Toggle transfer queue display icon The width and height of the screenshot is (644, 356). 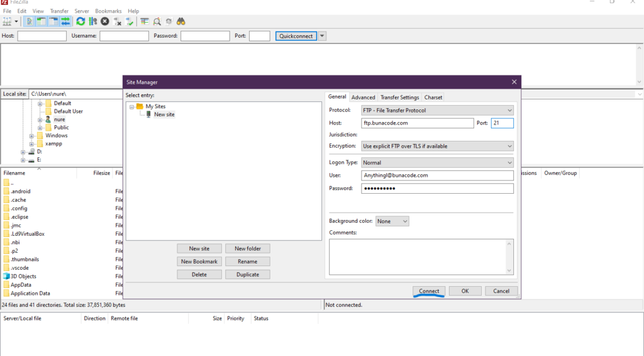tap(65, 21)
